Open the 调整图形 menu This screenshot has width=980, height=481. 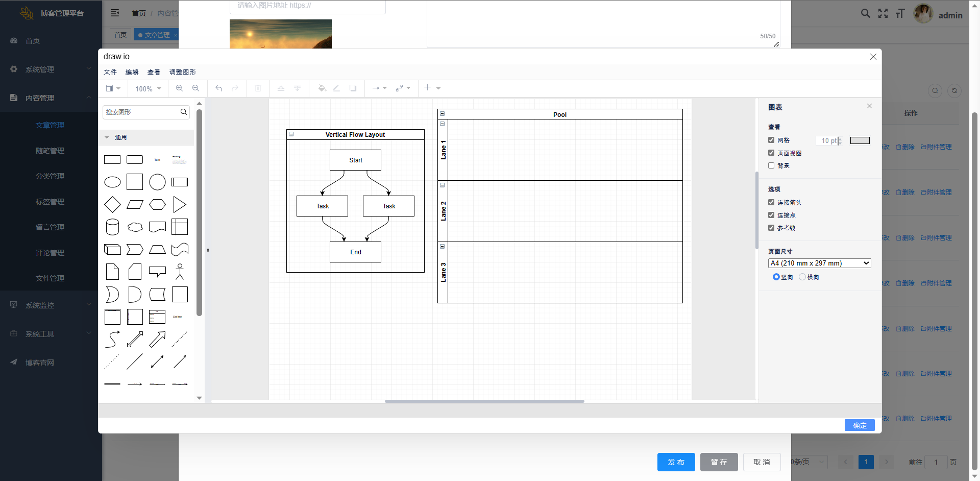[x=182, y=72]
